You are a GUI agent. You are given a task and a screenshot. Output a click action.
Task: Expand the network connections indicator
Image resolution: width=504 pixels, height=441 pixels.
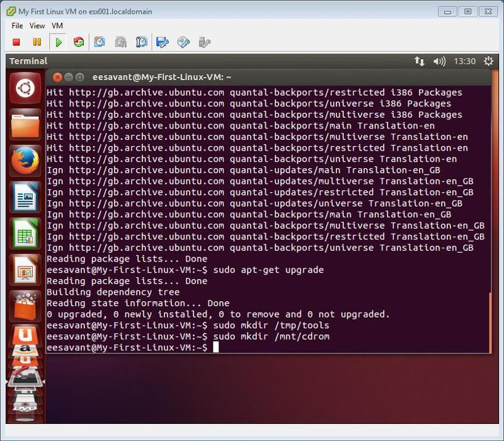[x=419, y=61]
